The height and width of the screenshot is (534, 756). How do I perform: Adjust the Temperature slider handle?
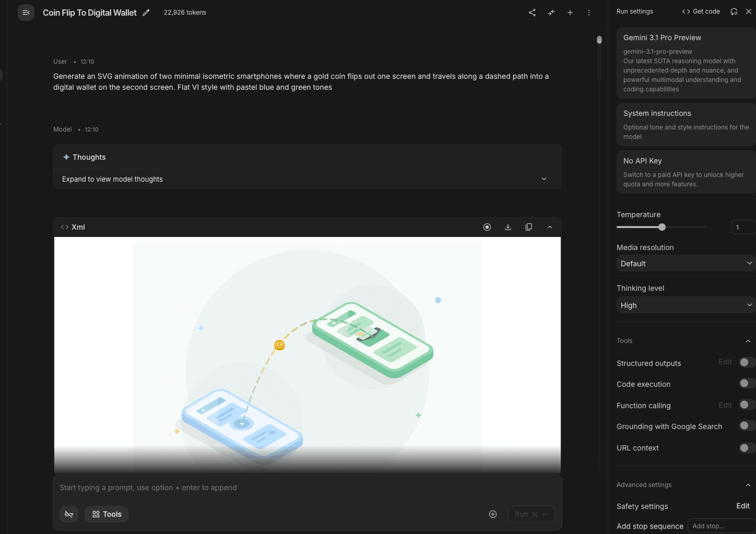[x=662, y=227]
